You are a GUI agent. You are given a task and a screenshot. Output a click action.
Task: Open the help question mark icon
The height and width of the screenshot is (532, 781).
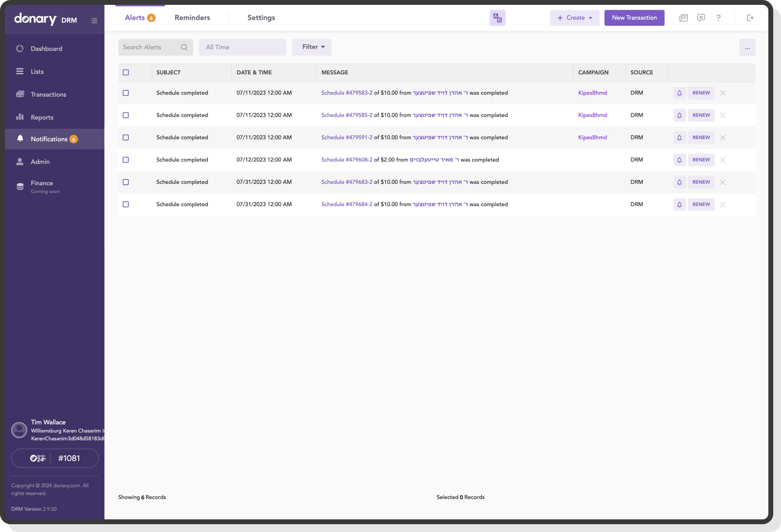(x=718, y=18)
